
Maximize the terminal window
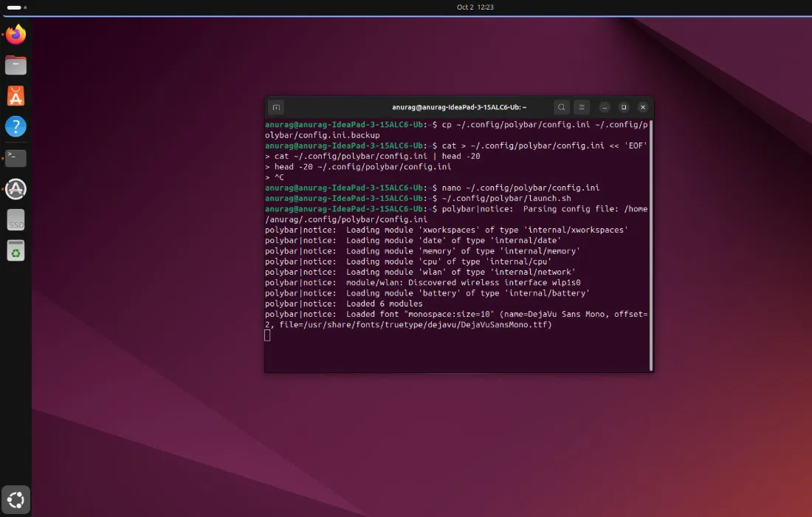pyautogui.click(x=624, y=107)
